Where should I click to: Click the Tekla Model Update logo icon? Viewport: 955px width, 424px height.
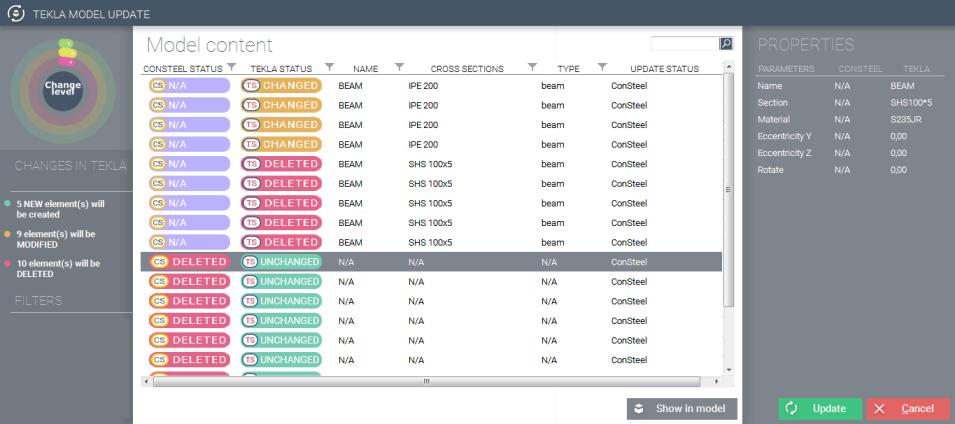point(16,13)
